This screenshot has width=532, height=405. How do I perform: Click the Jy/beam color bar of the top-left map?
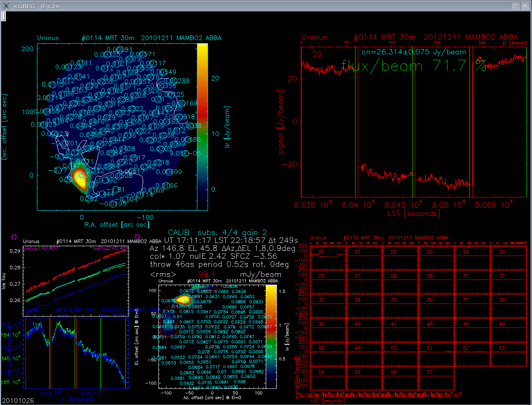point(202,127)
